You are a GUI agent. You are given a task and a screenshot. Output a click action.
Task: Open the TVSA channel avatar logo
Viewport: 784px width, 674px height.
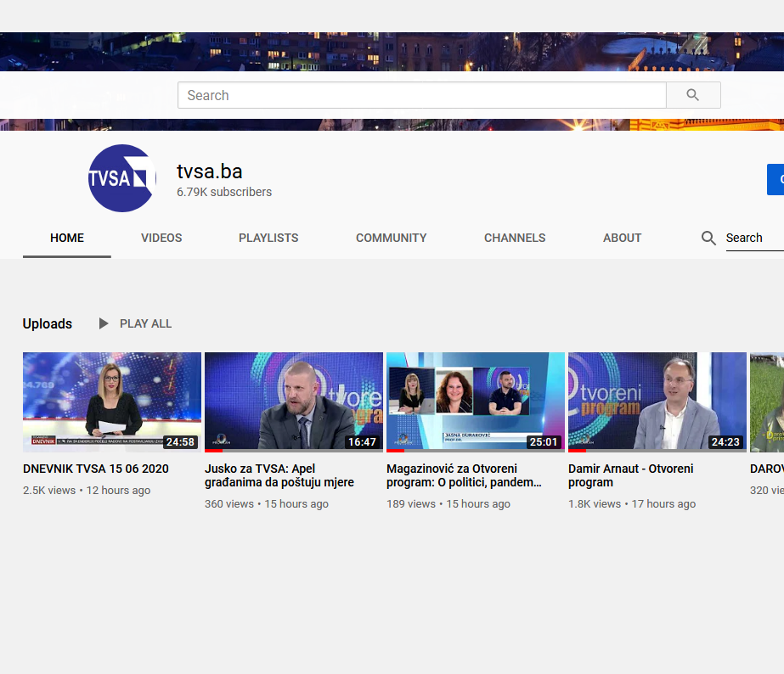point(122,178)
